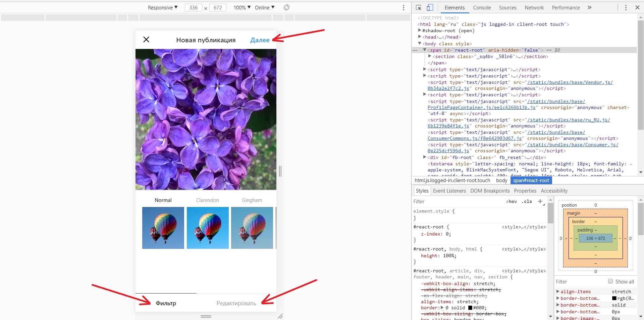Viewport: 644px width, 320px height.
Task: Edit the viewport height field 672
Action: pyautogui.click(x=218, y=7)
